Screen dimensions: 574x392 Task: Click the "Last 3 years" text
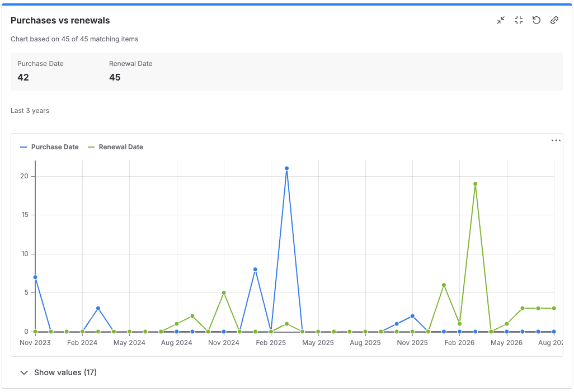point(30,111)
